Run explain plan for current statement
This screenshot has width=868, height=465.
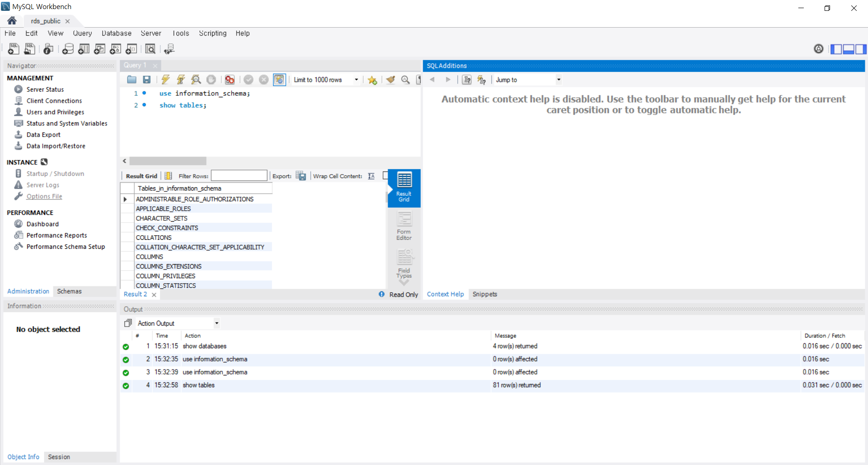pyautogui.click(x=196, y=80)
